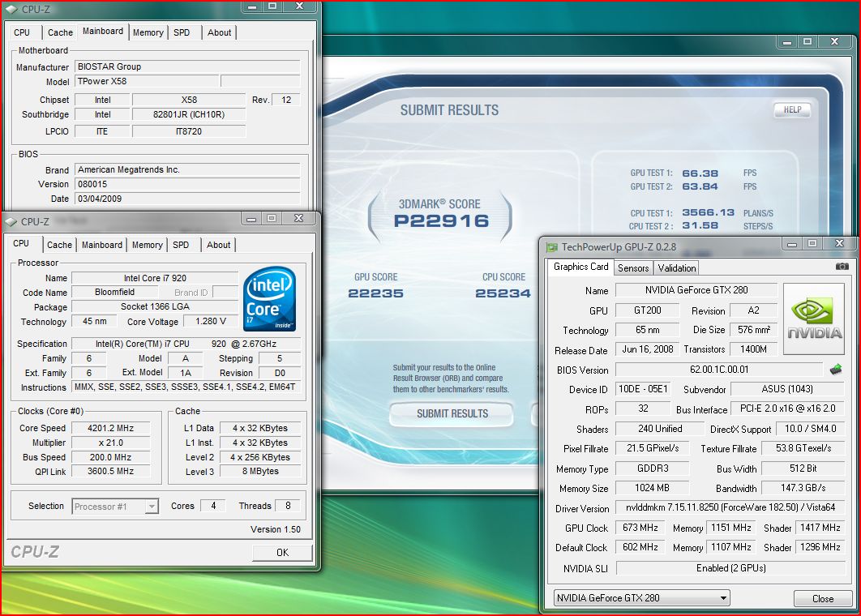Click the Cores count field 4

(213, 506)
